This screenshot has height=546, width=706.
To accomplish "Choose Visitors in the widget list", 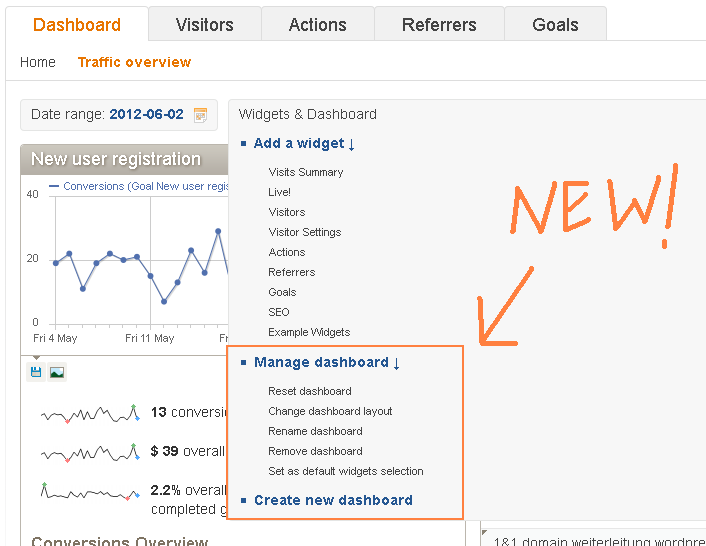I will click(287, 212).
